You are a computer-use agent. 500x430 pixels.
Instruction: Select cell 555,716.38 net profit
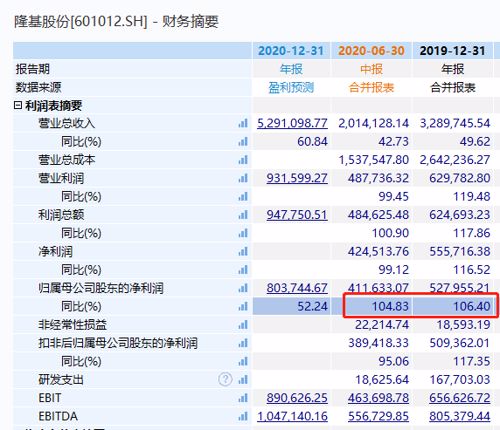[460, 251]
